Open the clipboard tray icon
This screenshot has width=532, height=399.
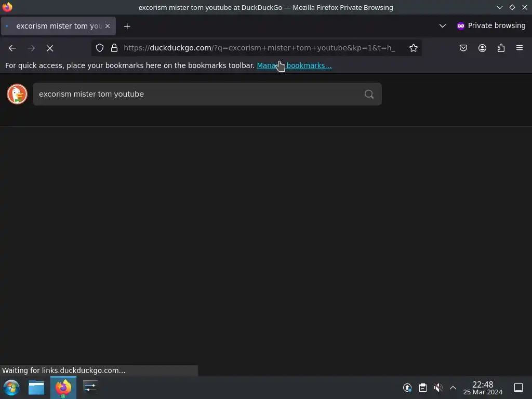click(x=423, y=388)
